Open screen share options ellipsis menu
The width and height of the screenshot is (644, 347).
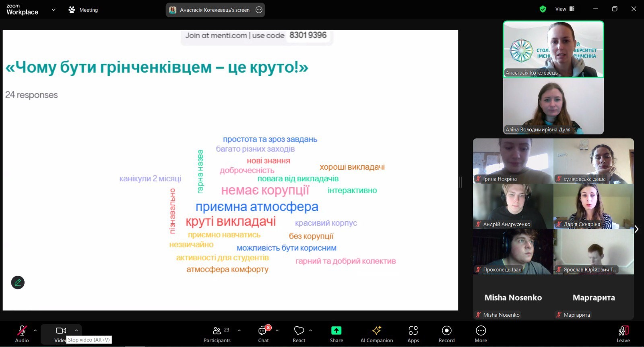pyautogui.click(x=259, y=10)
